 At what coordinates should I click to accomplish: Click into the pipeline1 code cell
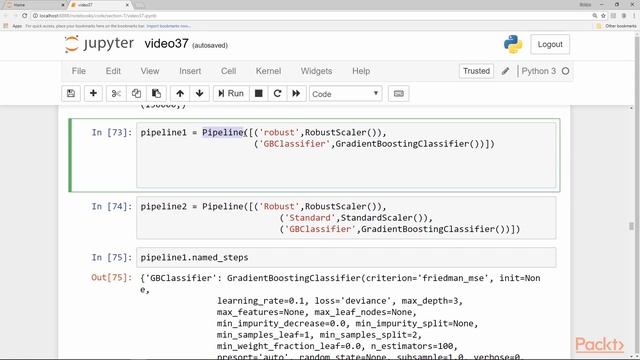click(x=346, y=155)
